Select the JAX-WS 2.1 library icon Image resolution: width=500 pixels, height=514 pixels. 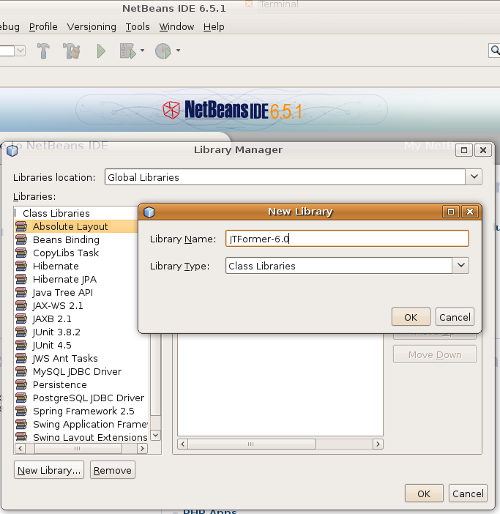[21, 306]
